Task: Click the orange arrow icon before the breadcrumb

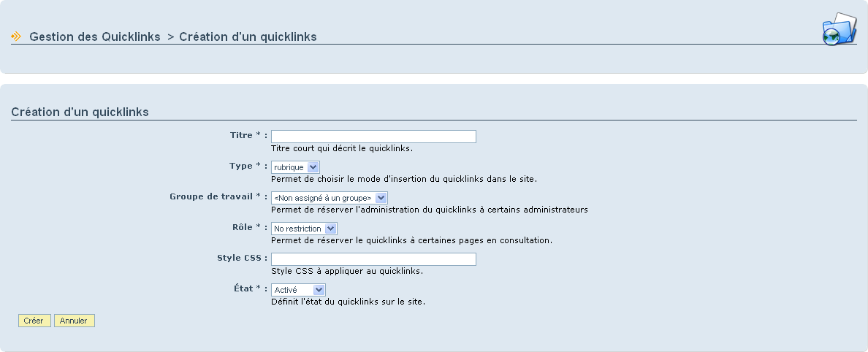Action: (16, 37)
